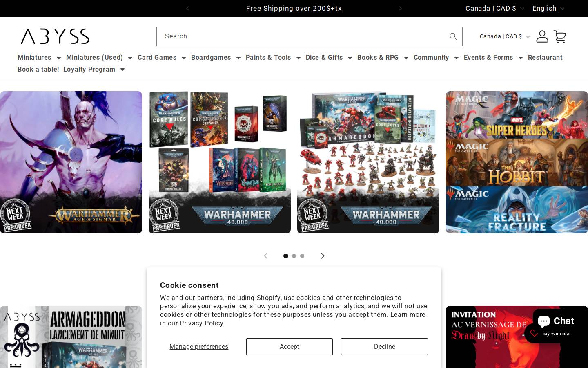
Task: Open Book a table! link
Action: coord(38,70)
